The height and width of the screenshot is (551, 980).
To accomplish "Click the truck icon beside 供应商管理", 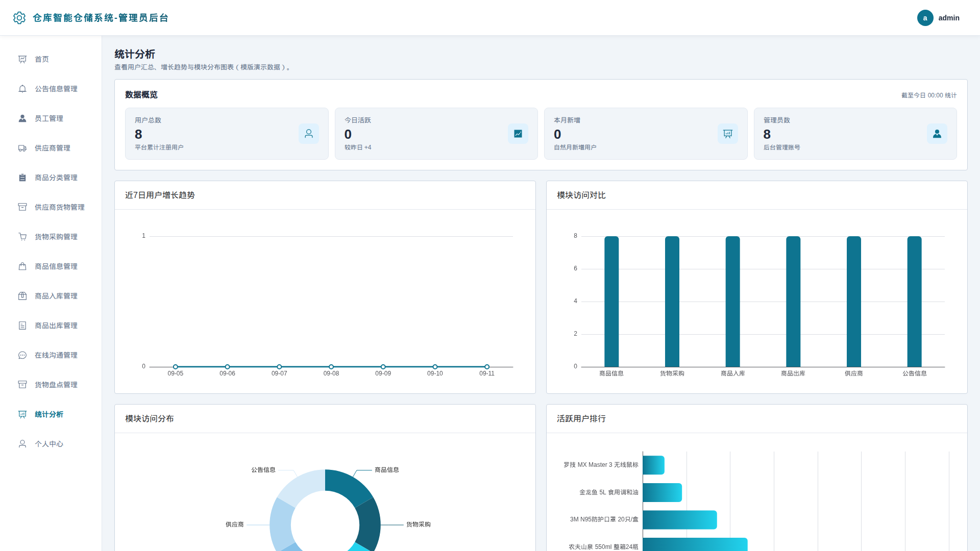I will (22, 148).
